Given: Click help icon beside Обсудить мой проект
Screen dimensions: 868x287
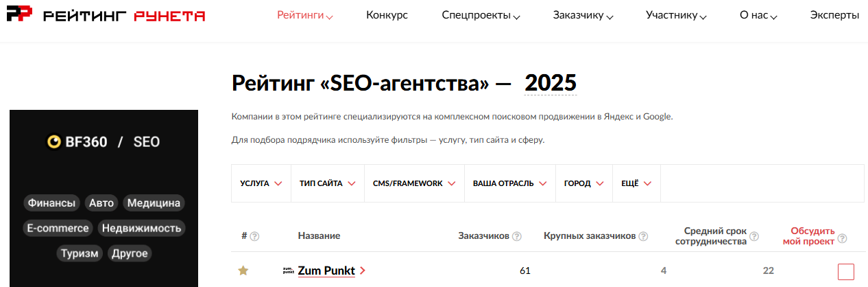Looking at the screenshot, I should [842, 238].
